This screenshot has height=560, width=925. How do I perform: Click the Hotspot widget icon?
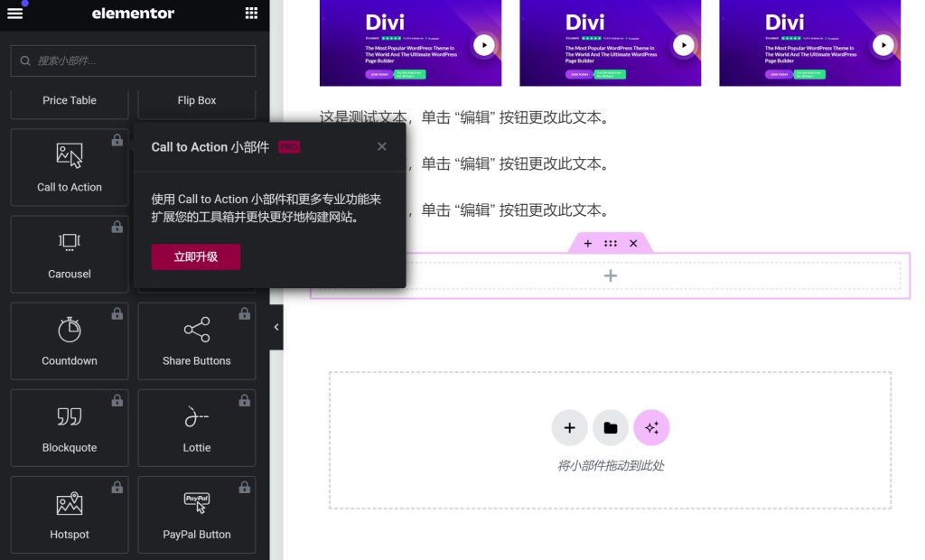[69, 503]
